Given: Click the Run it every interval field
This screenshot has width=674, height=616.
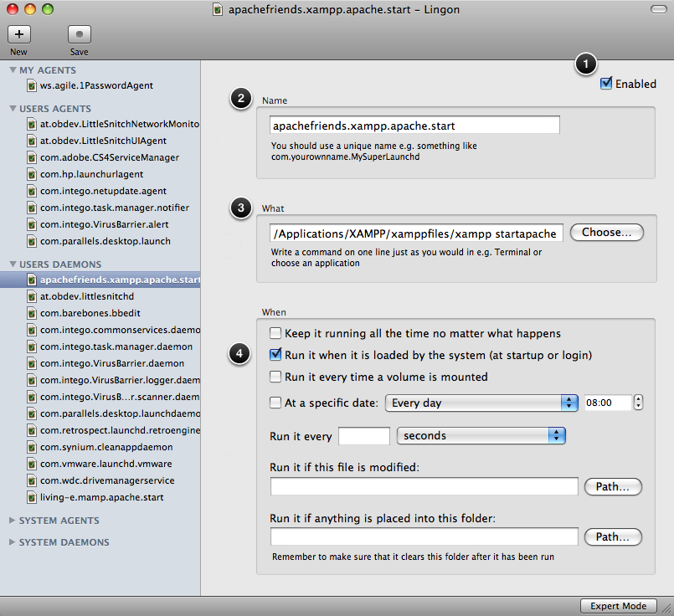Looking at the screenshot, I should click(364, 436).
